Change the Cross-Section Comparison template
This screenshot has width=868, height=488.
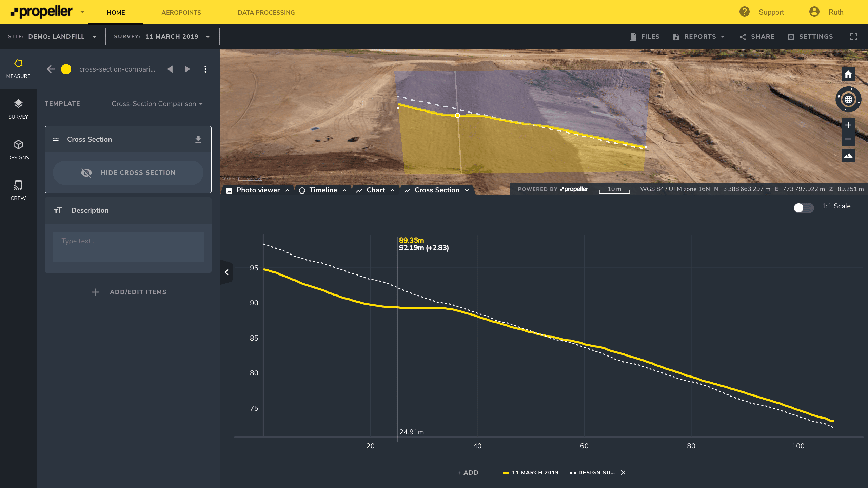[157, 104]
